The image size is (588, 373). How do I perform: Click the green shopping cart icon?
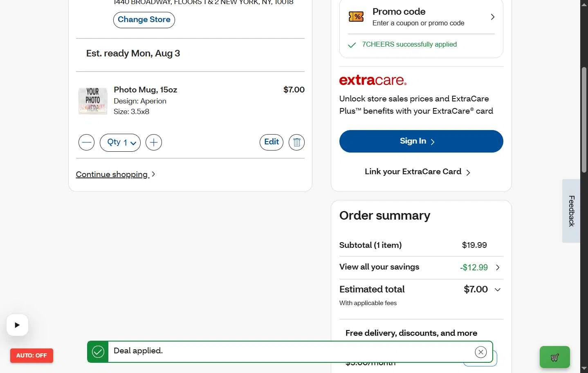click(x=555, y=357)
